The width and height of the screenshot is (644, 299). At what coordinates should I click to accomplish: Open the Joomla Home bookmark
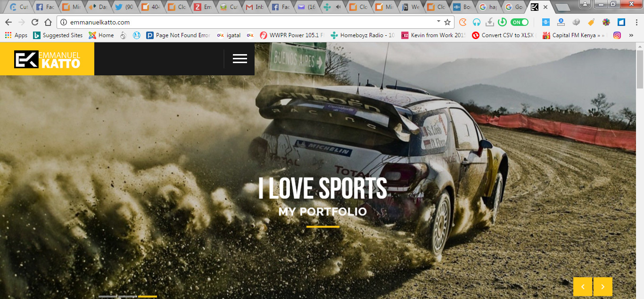point(101,35)
